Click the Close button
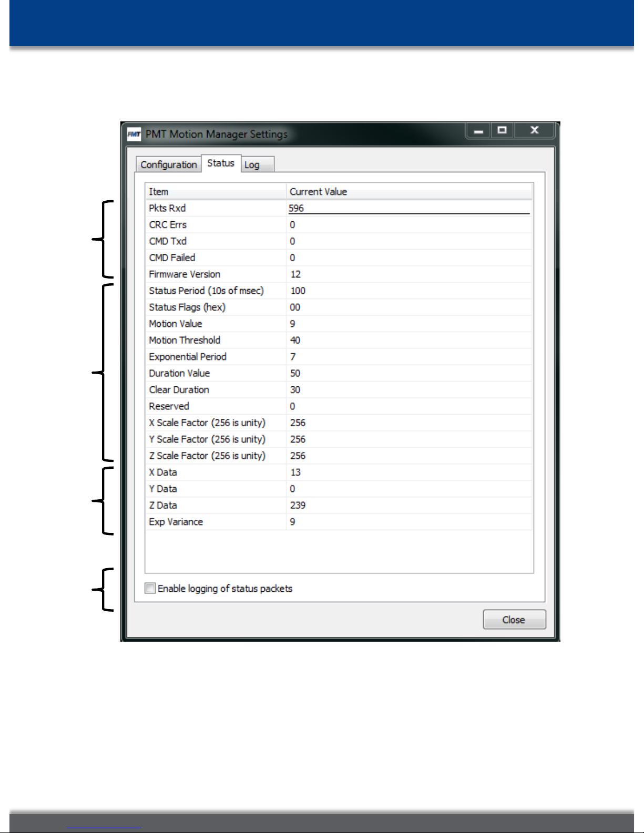Screen dimensions: 644x833 tap(514, 620)
